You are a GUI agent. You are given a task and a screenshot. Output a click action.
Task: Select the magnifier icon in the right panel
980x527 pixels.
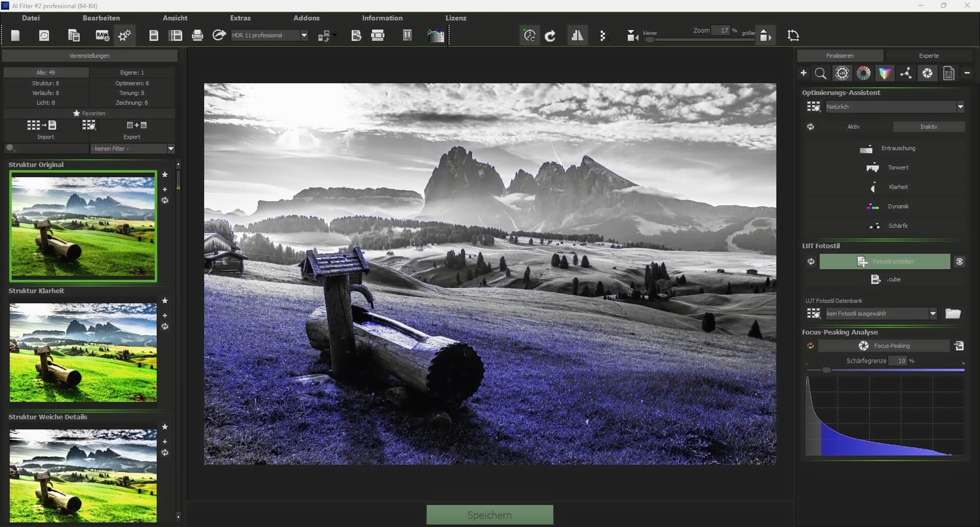pyautogui.click(x=821, y=73)
